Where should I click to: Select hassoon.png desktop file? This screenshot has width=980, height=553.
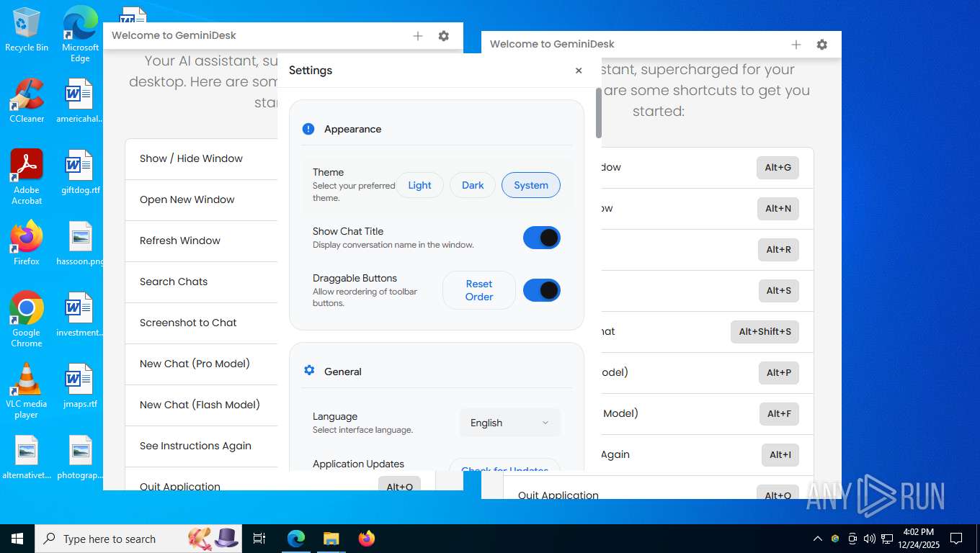80,243
